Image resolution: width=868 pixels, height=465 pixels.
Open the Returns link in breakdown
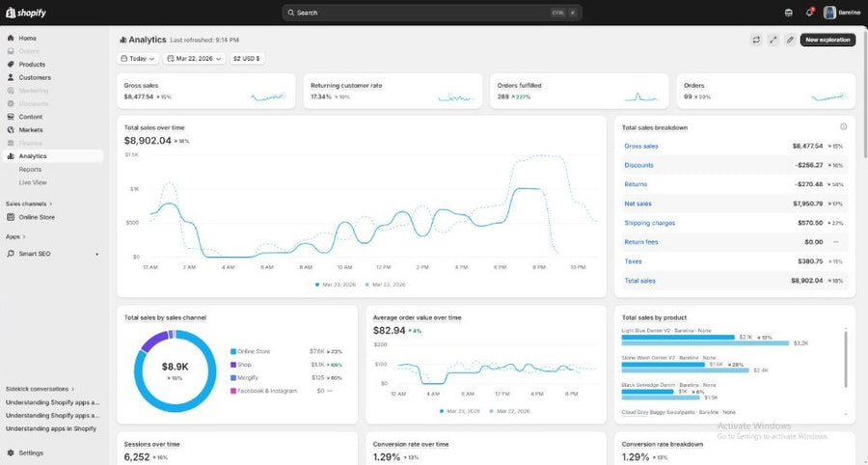click(636, 184)
